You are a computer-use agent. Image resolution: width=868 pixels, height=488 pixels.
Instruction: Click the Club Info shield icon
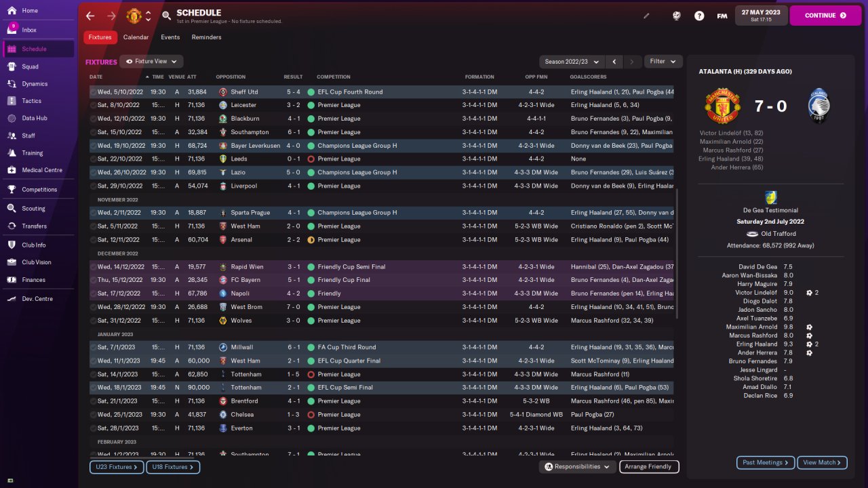[12, 245]
